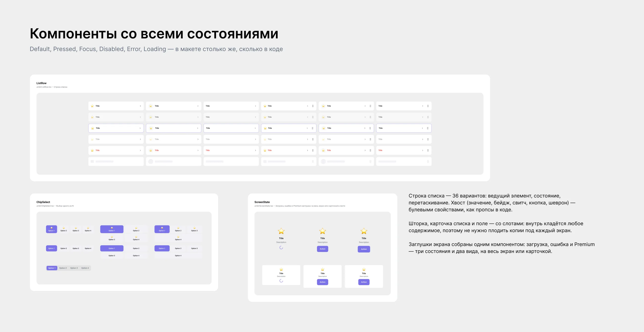This screenshot has height=332, width=644.
Task: Click Action button in the middle white card
Action: click(x=322, y=282)
